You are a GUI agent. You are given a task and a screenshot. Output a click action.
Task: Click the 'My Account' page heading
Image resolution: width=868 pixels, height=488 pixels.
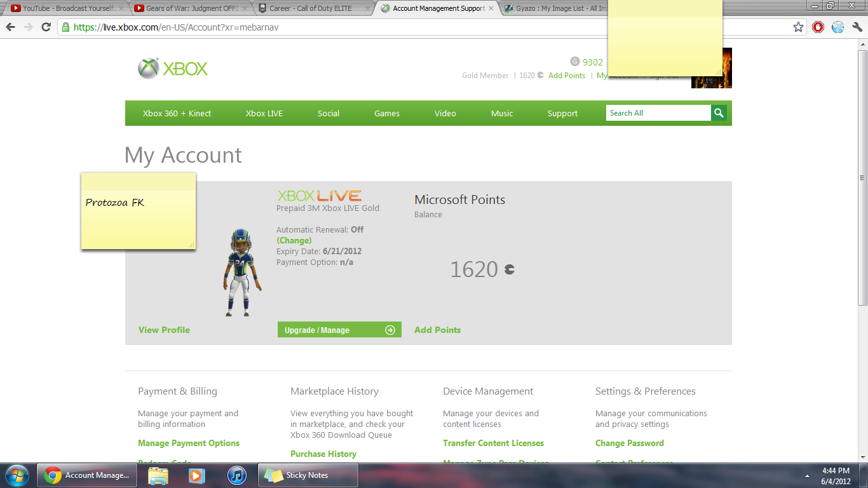coord(184,155)
